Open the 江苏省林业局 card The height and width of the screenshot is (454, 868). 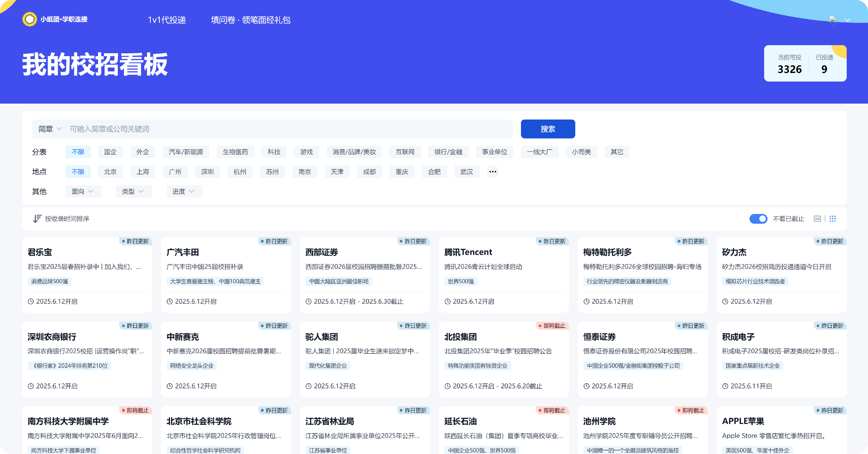pyautogui.click(x=365, y=430)
